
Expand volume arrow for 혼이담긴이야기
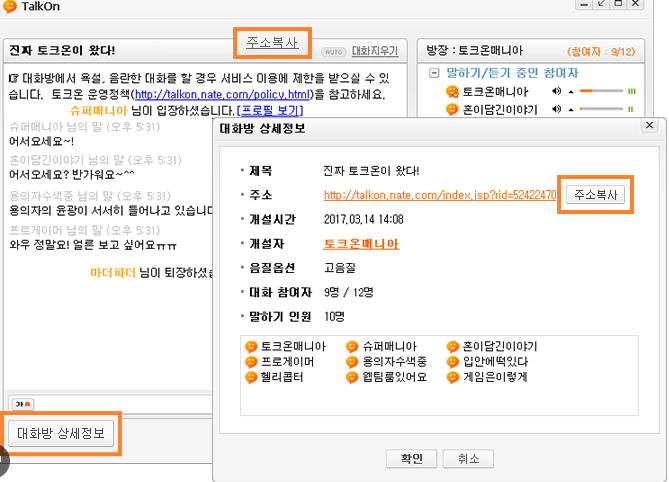coord(571,110)
